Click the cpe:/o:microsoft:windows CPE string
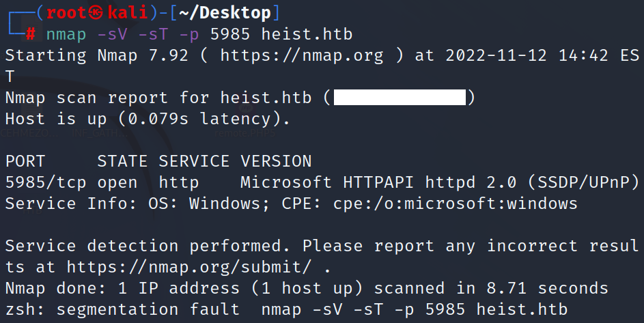 pyautogui.click(x=456, y=203)
